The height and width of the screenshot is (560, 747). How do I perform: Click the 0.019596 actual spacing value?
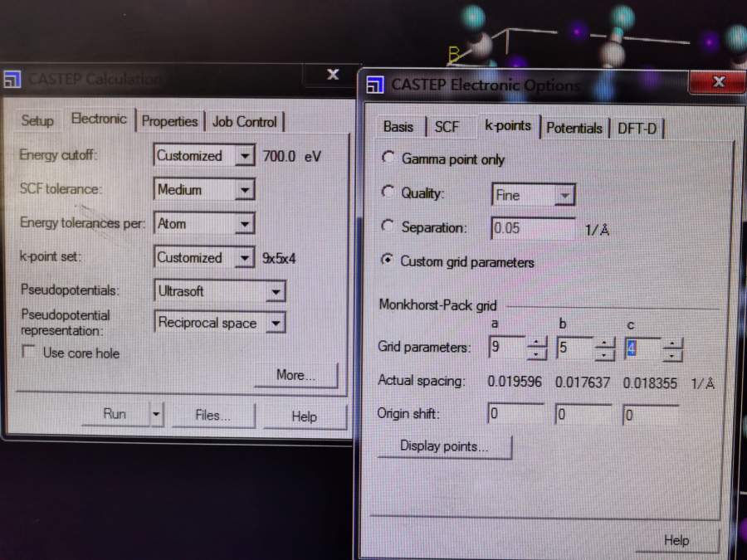[x=515, y=382]
